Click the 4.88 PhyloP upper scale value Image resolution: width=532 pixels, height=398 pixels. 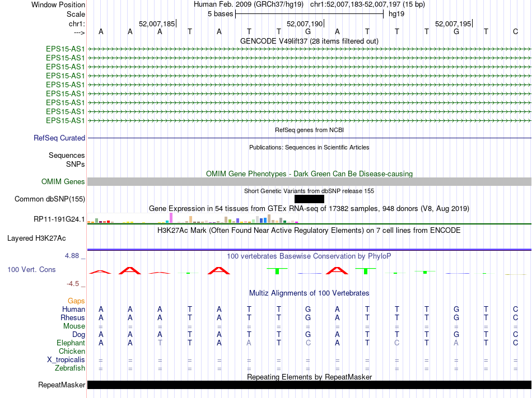pos(72,256)
